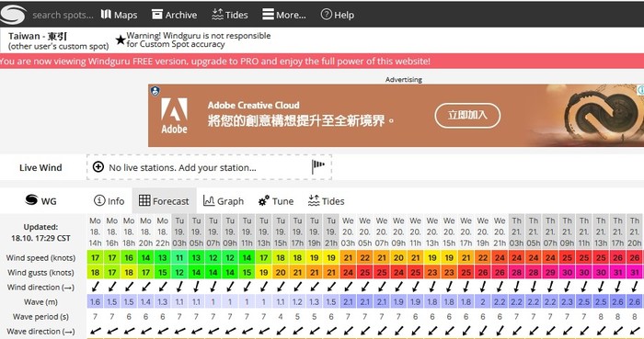Open the Archive section
The height and width of the screenshot is (339, 644).
click(x=174, y=15)
